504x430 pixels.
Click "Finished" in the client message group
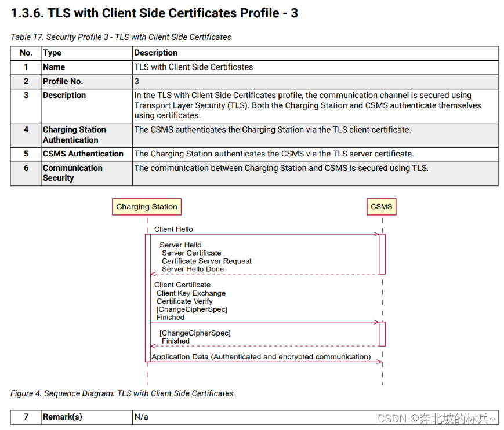(171, 317)
